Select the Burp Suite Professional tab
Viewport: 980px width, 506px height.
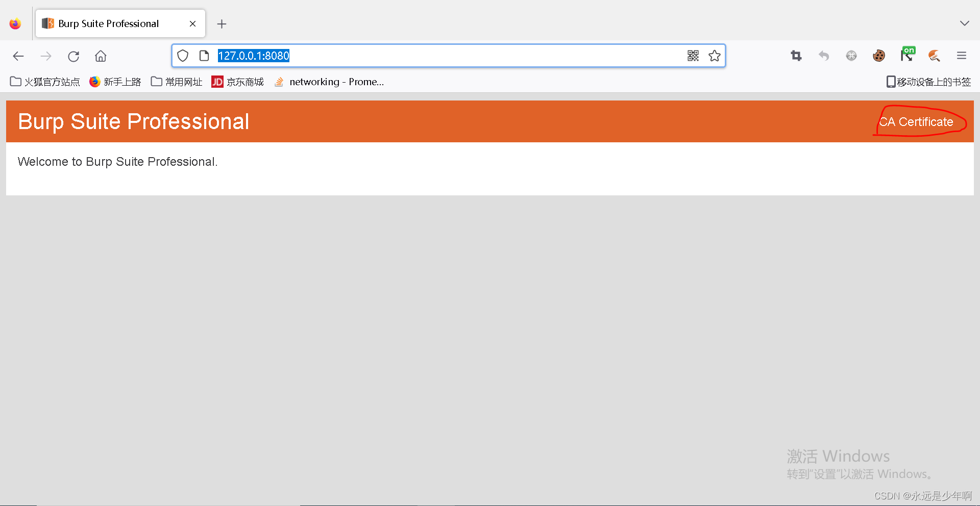coord(120,23)
